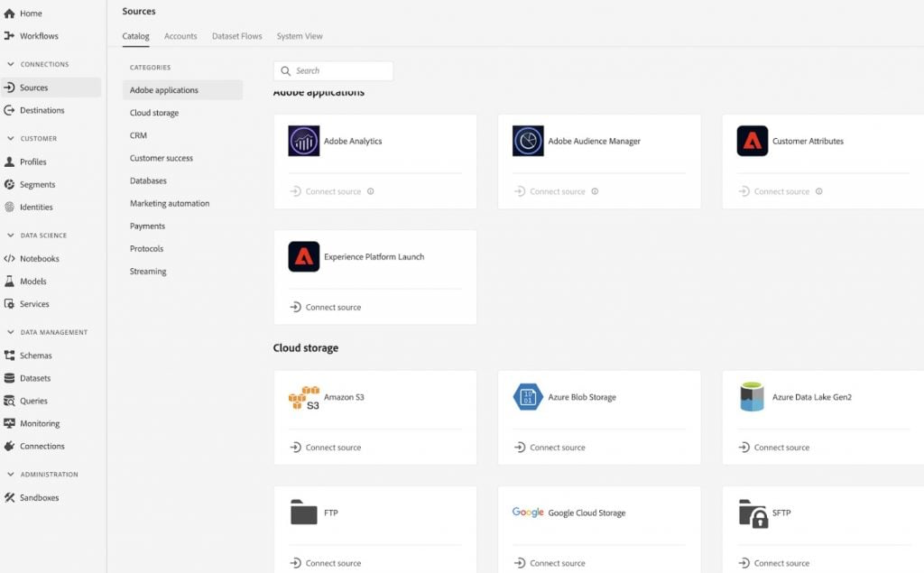
Task: Collapse the Connections section in sidebar
Action: [x=10, y=65]
